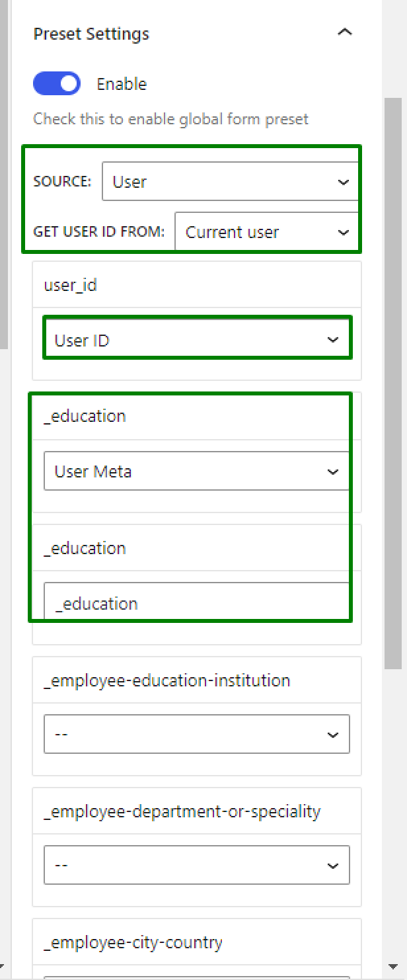
Task: Open the SOURCE dropdown set to User
Action: (231, 181)
